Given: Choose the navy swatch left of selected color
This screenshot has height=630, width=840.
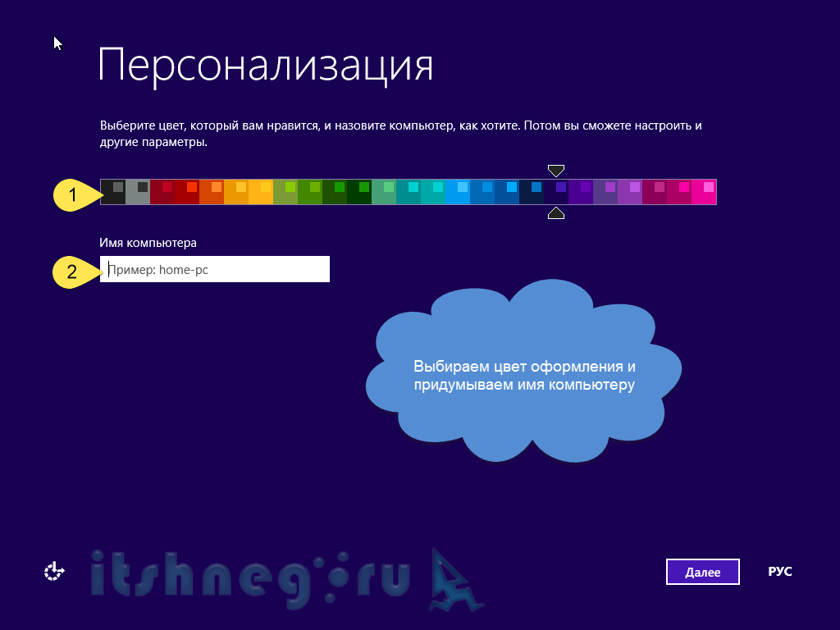Looking at the screenshot, I should coord(532,192).
